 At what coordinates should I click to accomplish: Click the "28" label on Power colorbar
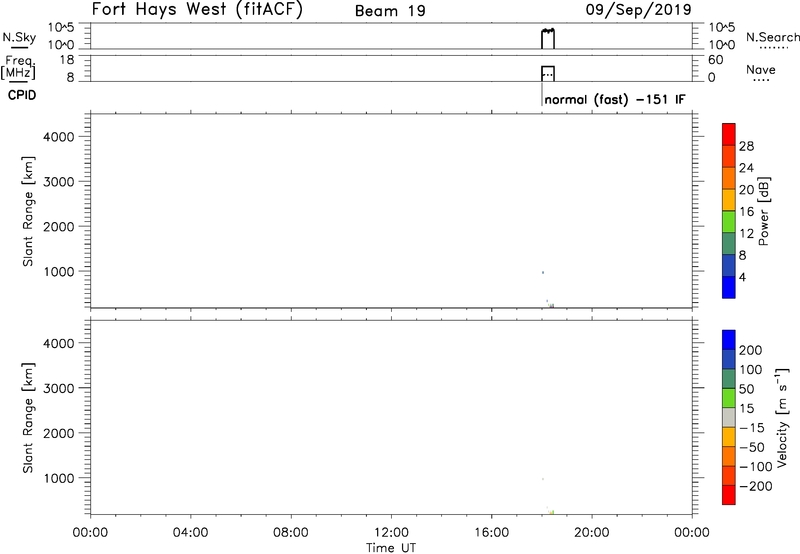(746, 146)
